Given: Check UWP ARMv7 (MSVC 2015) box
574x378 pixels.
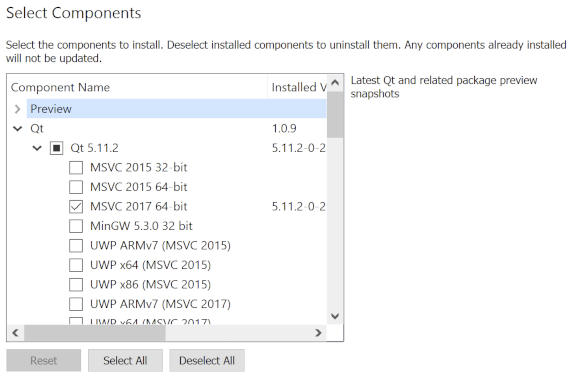Looking at the screenshot, I should click(x=76, y=246).
